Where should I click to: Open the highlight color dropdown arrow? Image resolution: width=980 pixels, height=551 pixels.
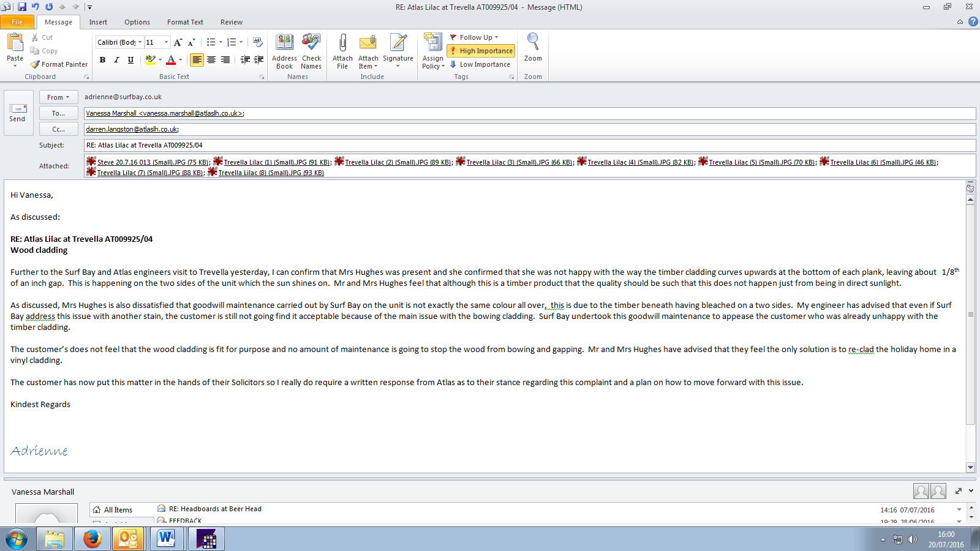[x=160, y=59]
